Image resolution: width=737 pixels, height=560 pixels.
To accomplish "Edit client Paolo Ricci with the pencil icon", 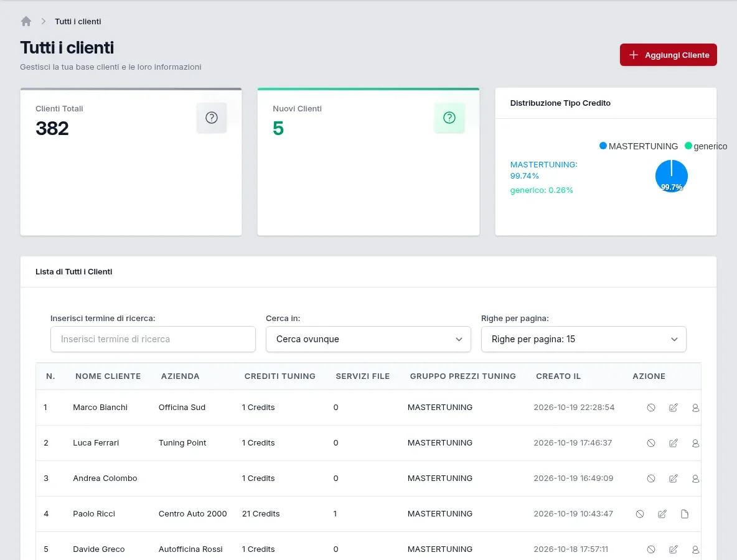I will 662,514.
